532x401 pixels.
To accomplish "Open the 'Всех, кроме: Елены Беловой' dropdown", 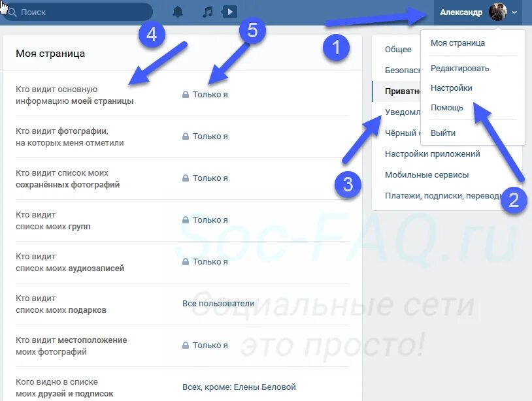I will 239,387.
